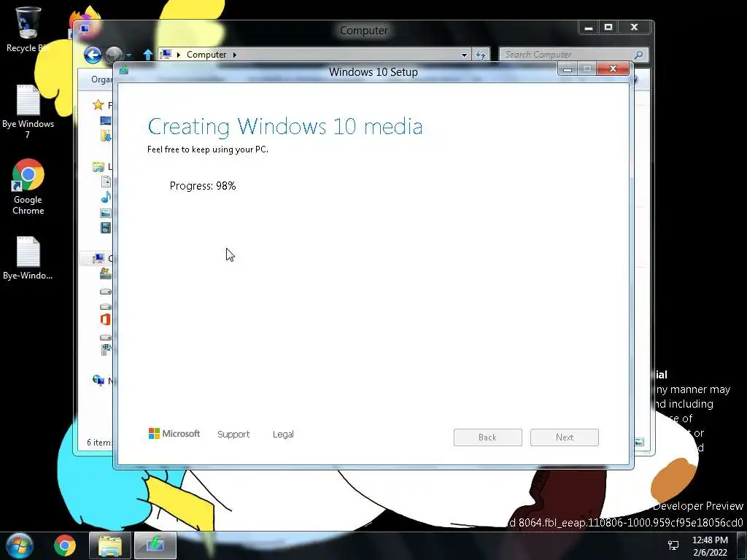Minimize the Windows 10 Setup window
This screenshot has height=560, width=747.
tap(568, 69)
